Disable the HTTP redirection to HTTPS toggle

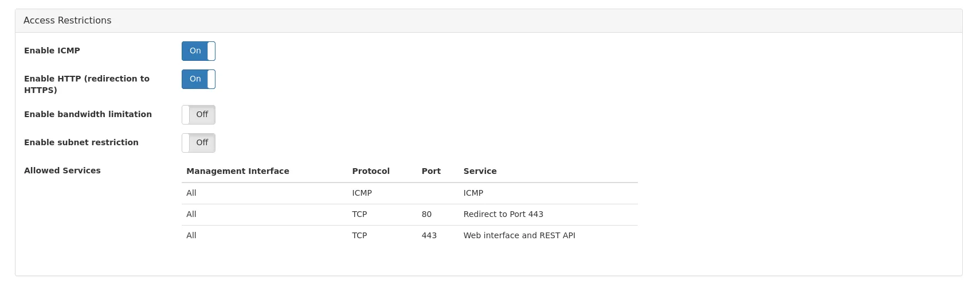[198, 79]
